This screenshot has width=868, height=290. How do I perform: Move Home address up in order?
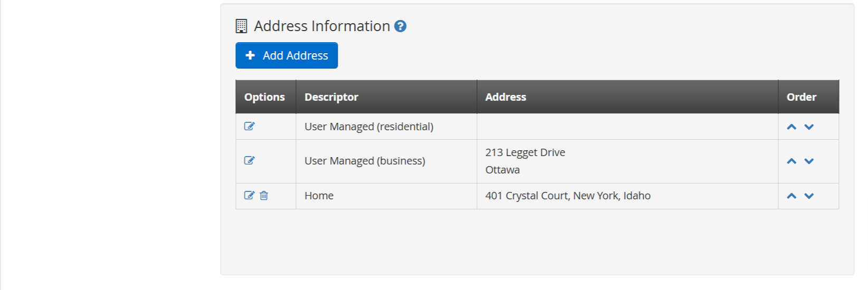[791, 196]
